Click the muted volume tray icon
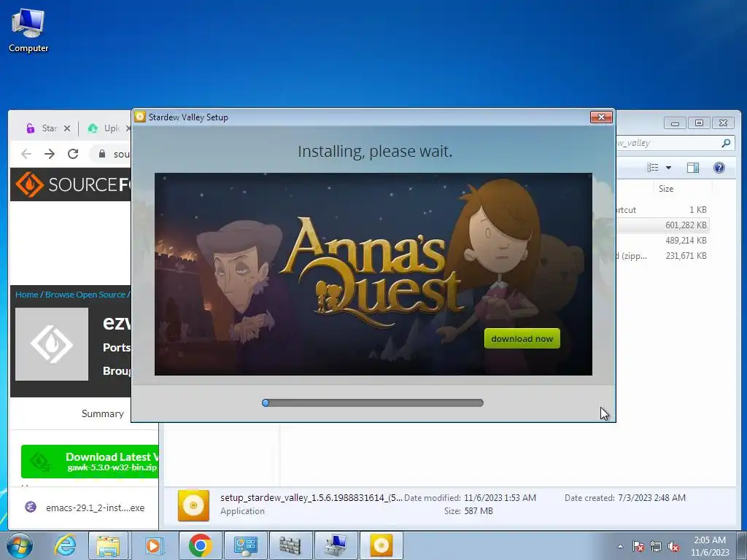The height and width of the screenshot is (560, 747). (673, 546)
